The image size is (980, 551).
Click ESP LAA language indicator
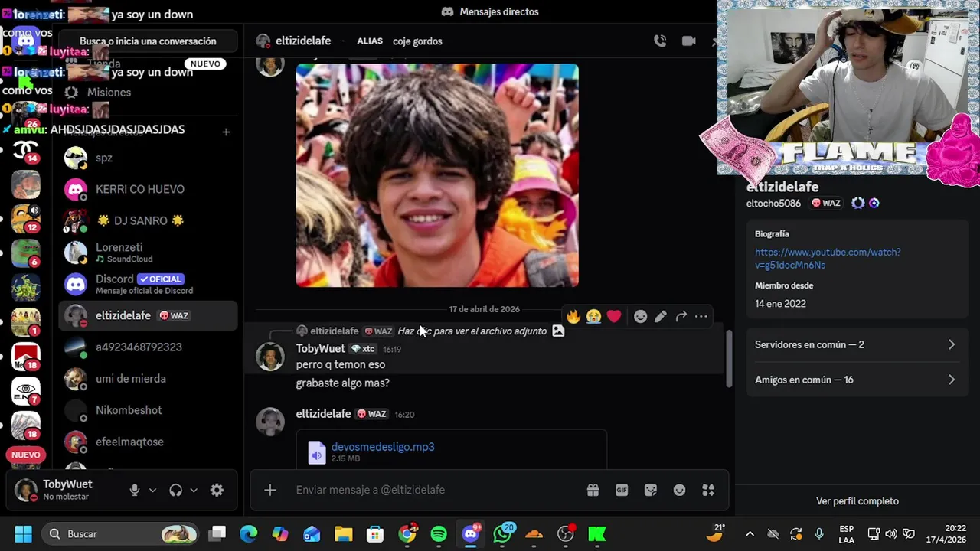point(846,534)
